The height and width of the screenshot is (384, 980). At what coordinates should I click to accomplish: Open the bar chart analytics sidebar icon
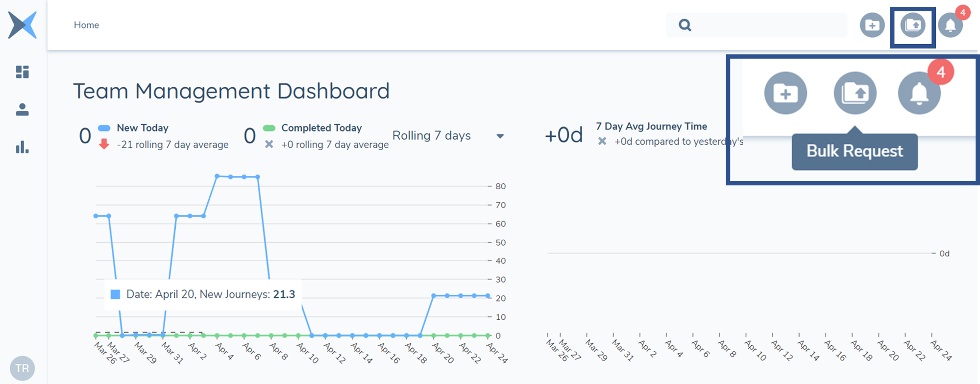pos(23,147)
